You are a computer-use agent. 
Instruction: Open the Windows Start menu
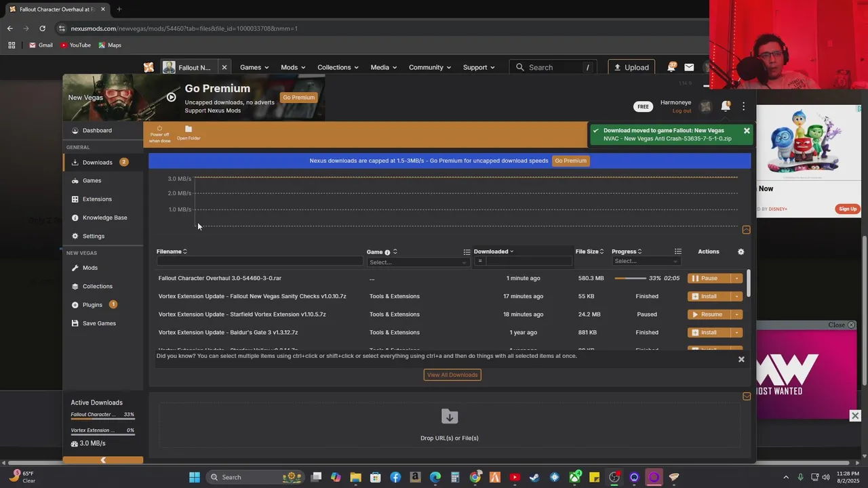coord(195,477)
